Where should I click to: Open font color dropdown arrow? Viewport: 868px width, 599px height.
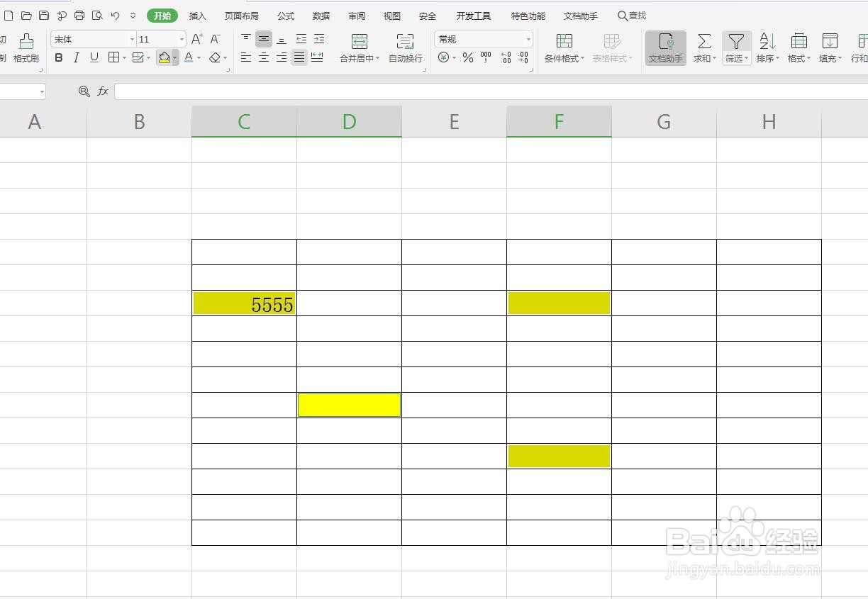tap(199, 58)
